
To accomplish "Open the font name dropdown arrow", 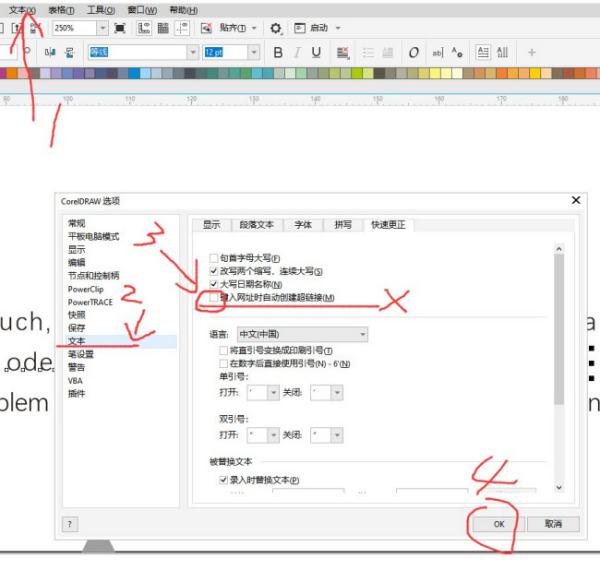I will tap(193, 52).
